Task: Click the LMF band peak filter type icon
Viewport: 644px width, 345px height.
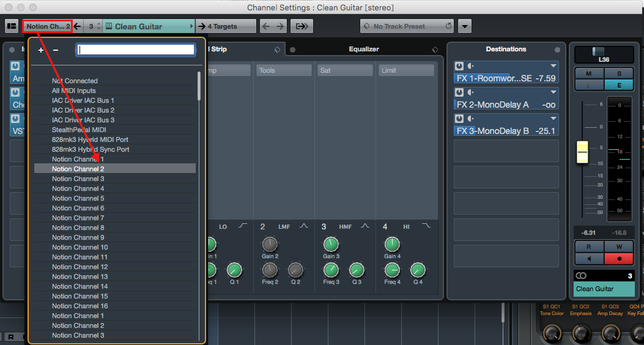Action: (304, 226)
